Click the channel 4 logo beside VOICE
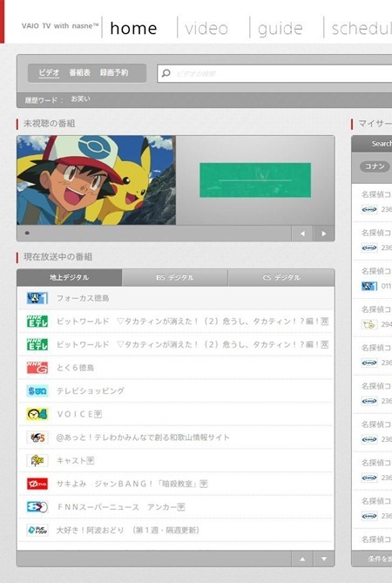Viewport: 392px width, 583px height. point(37,414)
